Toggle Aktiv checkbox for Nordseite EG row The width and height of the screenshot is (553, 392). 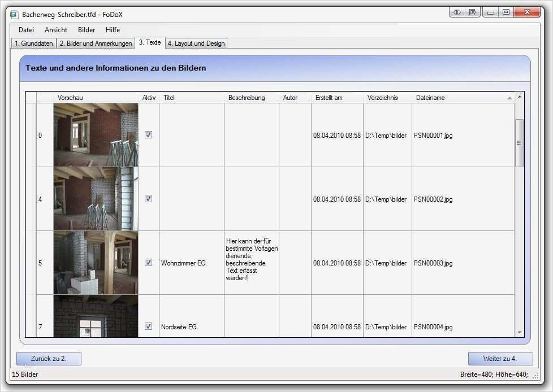pos(149,326)
